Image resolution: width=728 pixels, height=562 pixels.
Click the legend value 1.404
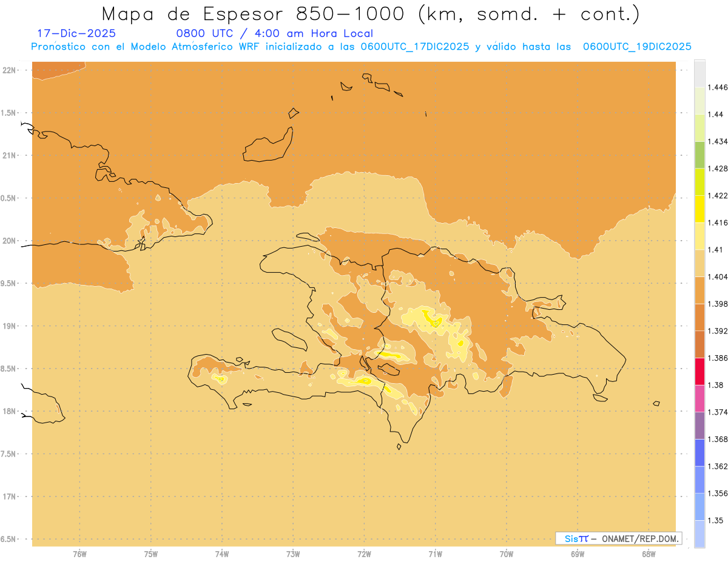coord(717,276)
